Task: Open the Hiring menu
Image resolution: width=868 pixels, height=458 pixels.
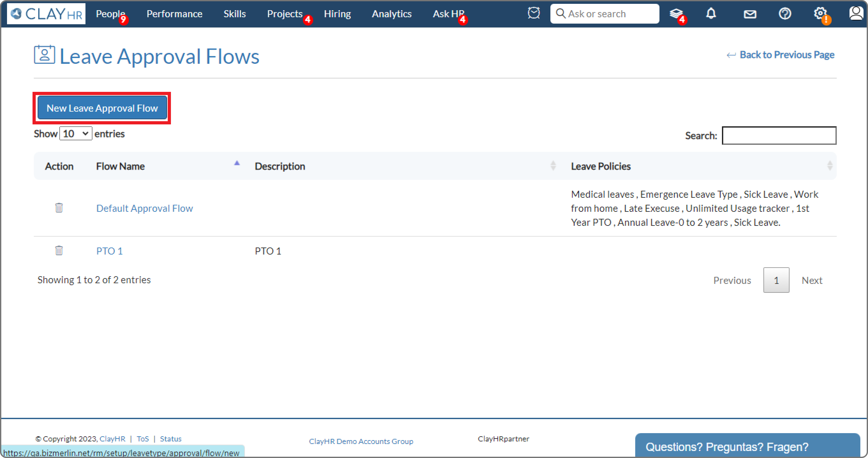Action: (x=337, y=14)
